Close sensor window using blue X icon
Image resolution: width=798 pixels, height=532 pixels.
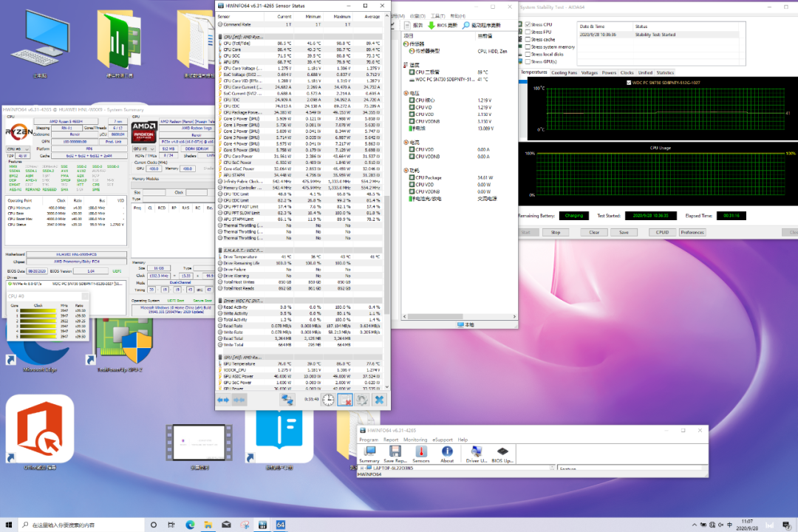point(379,399)
